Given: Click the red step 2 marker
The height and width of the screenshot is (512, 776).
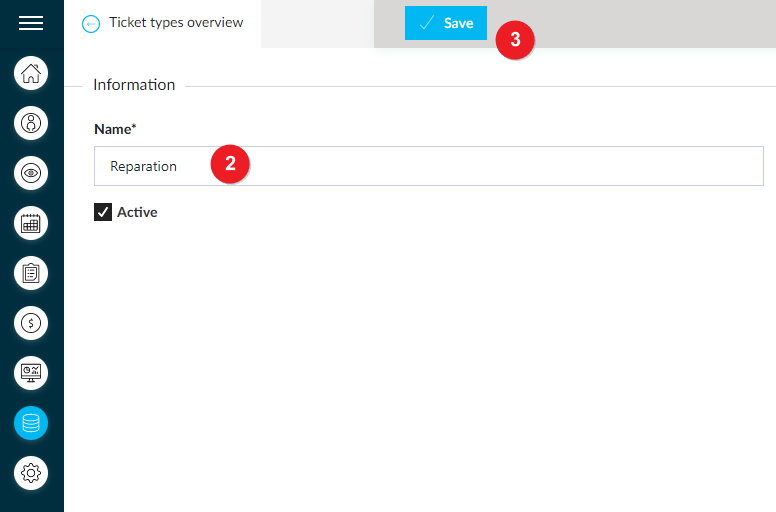Looking at the screenshot, I should click(x=230, y=164).
